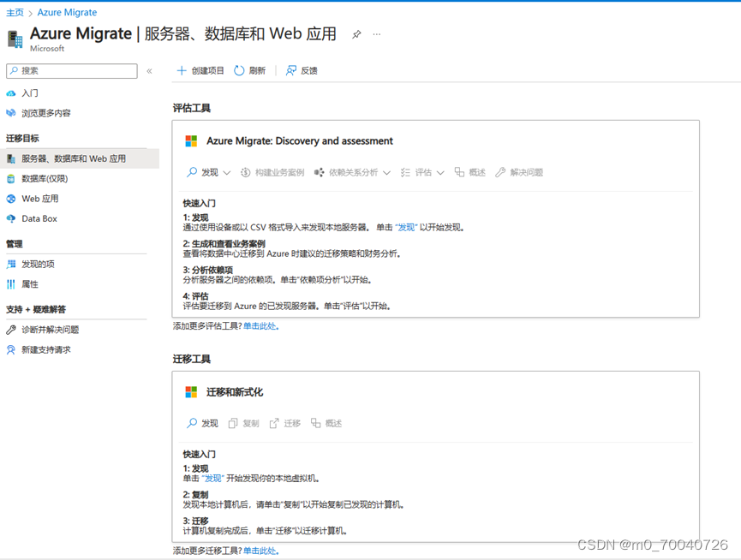The width and height of the screenshot is (741, 560).
Task: Click the sidebar search field
Action: (72, 71)
